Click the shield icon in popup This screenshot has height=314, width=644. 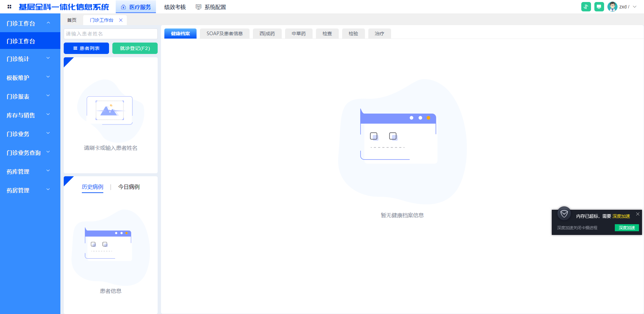point(564,213)
